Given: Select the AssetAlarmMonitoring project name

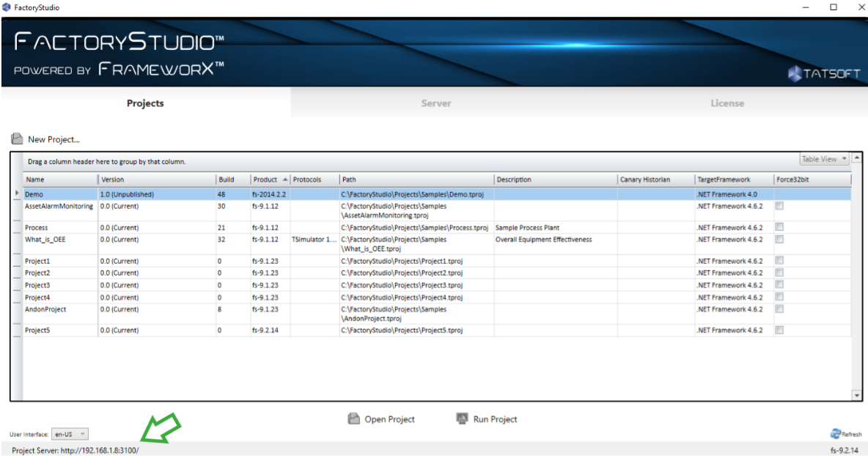Looking at the screenshot, I should pos(59,206).
